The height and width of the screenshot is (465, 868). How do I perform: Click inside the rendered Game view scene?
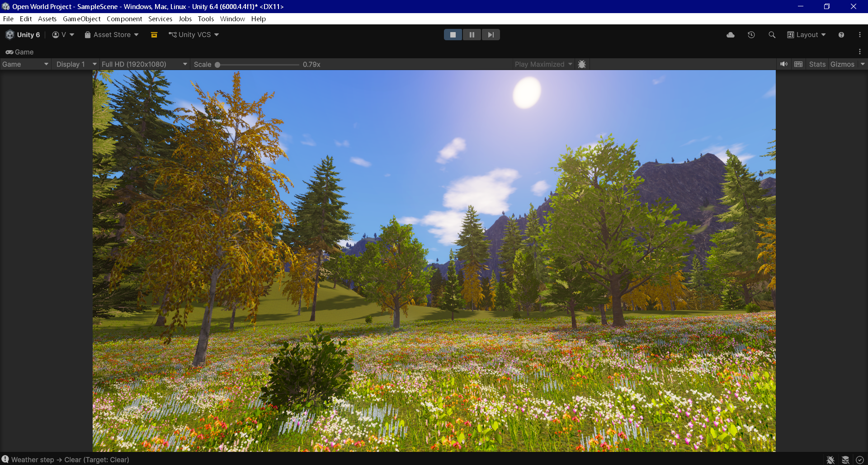pyautogui.click(x=434, y=261)
